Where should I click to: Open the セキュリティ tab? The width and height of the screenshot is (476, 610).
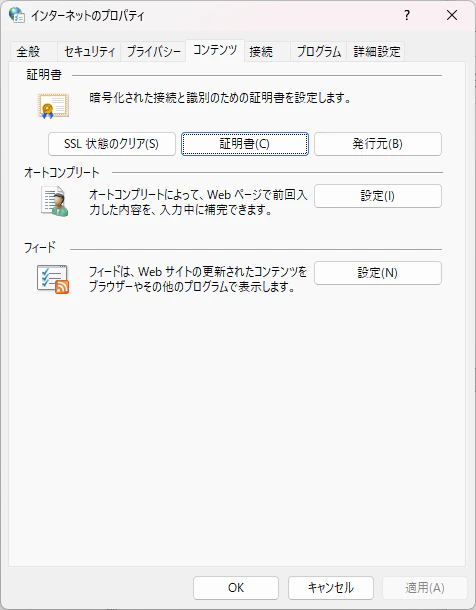click(89, 51)
